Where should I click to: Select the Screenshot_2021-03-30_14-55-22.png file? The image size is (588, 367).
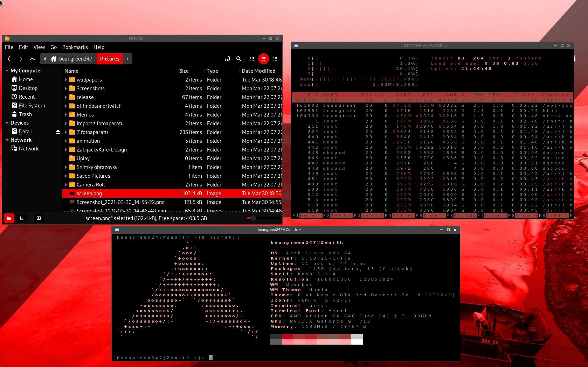(x=172, y=202)
